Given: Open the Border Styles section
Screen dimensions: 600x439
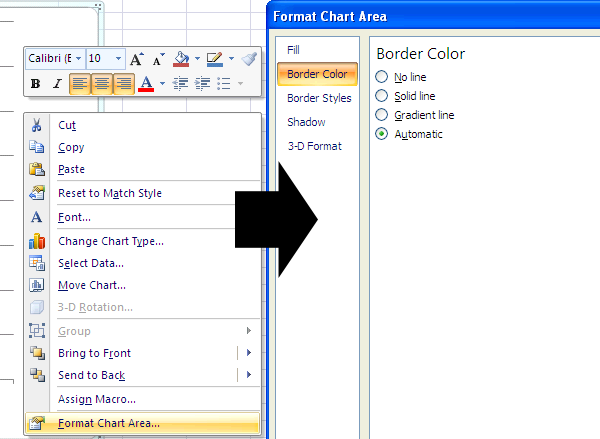Looking at the screenshot, I should click(319, 98).
